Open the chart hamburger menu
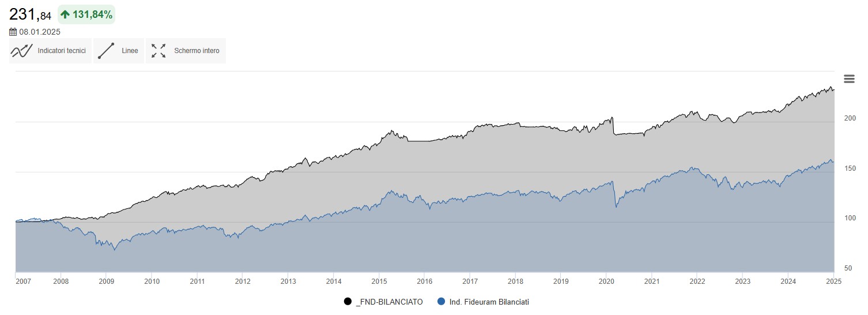 pyautogui.click(x=849, y=79)
